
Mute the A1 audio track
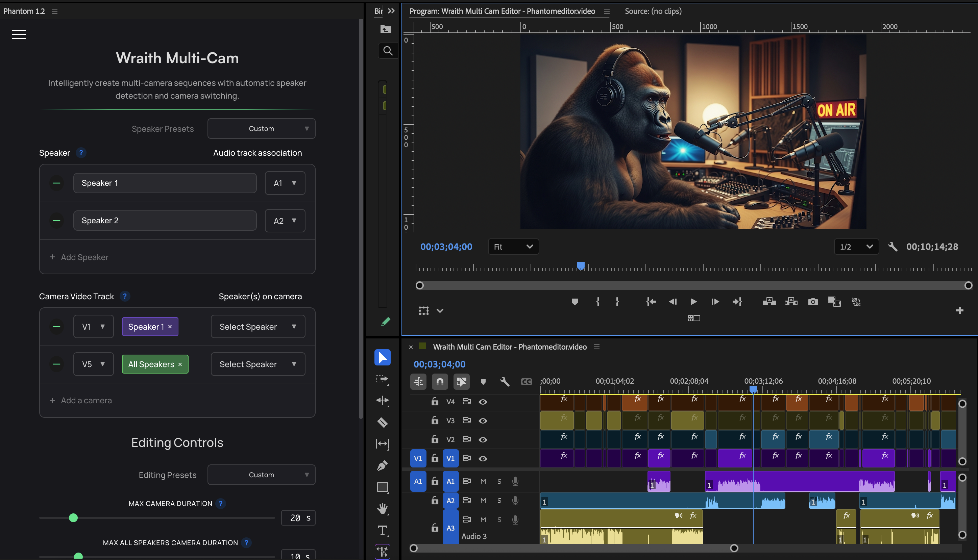[x=483, y=482]
